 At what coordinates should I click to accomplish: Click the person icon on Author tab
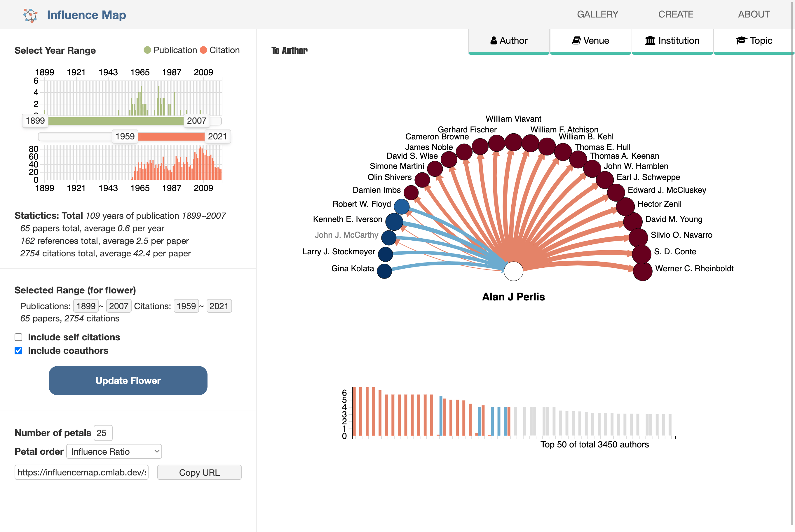coord(494,41)
